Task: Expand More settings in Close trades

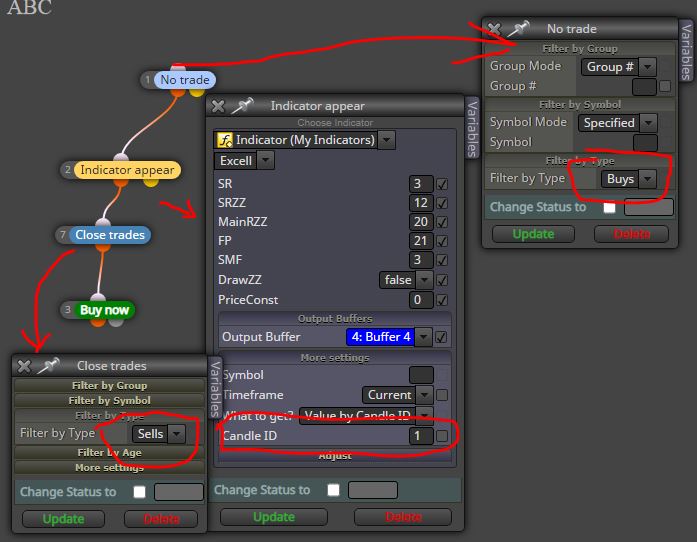Action: pos(109,468)
